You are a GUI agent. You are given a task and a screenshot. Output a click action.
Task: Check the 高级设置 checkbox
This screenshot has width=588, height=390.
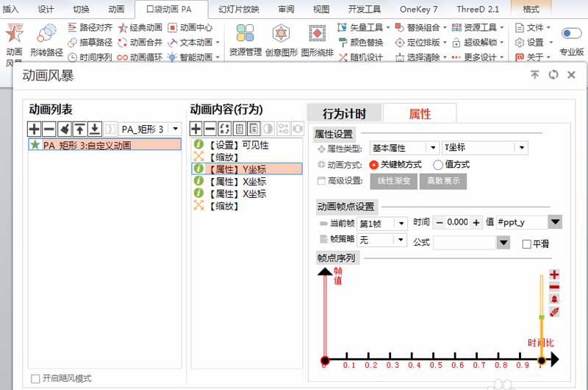321,181
